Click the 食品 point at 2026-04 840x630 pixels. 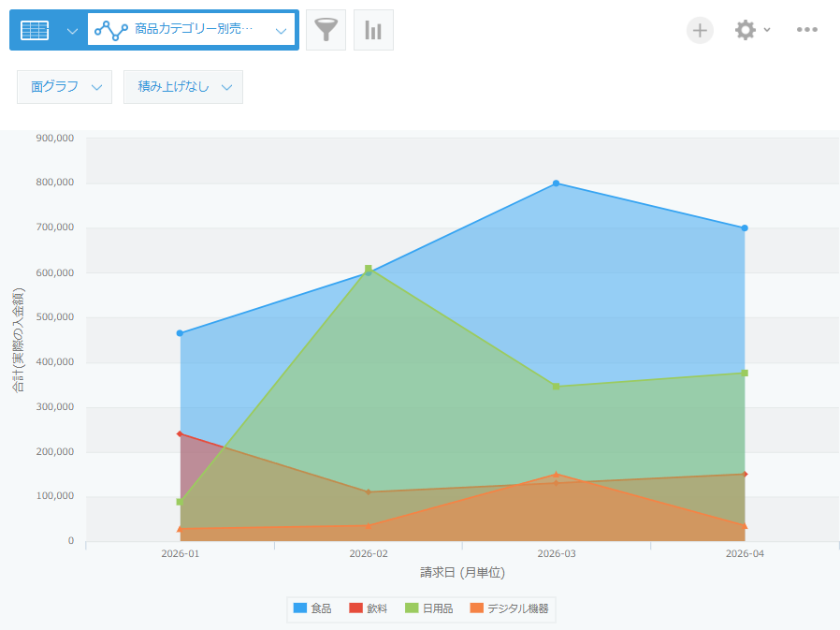[x=745, y=228]
